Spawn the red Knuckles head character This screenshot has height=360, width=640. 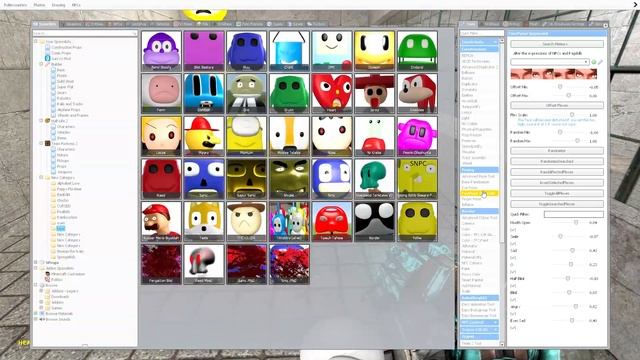coord(417,93)
